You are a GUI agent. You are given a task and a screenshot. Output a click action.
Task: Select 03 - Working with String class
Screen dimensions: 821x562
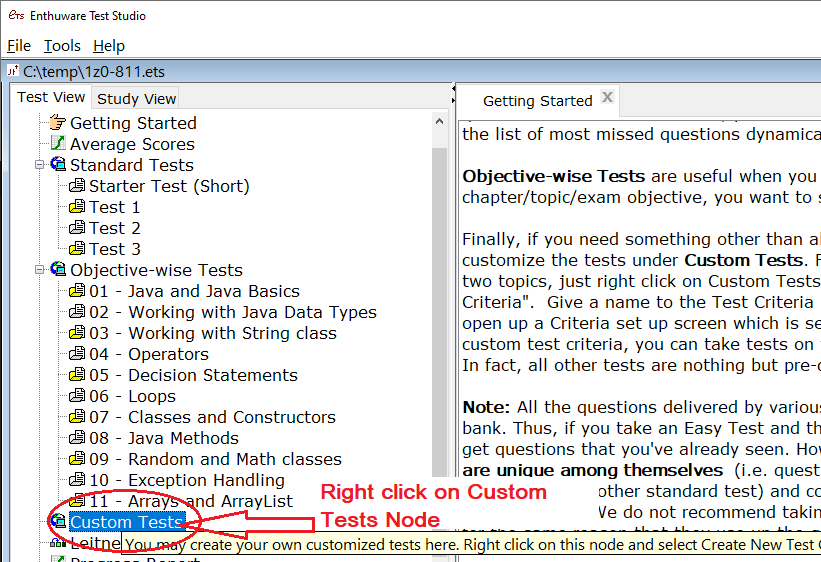pos(212,333)
